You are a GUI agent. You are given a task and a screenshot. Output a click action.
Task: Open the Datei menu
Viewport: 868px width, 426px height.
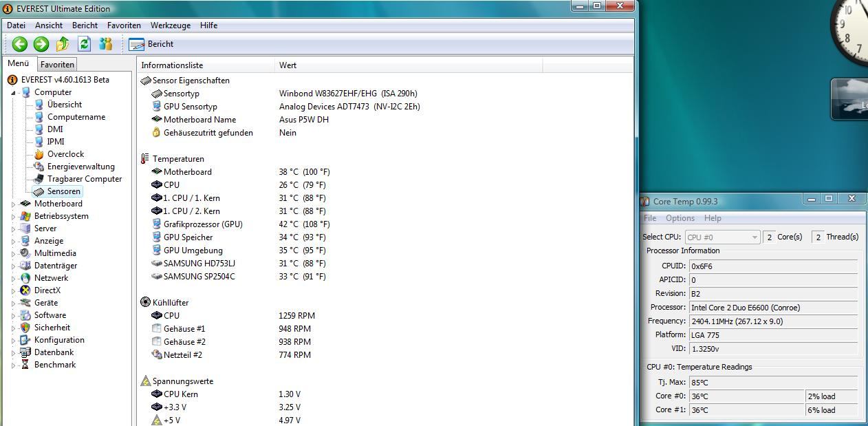tap(16, 25)
